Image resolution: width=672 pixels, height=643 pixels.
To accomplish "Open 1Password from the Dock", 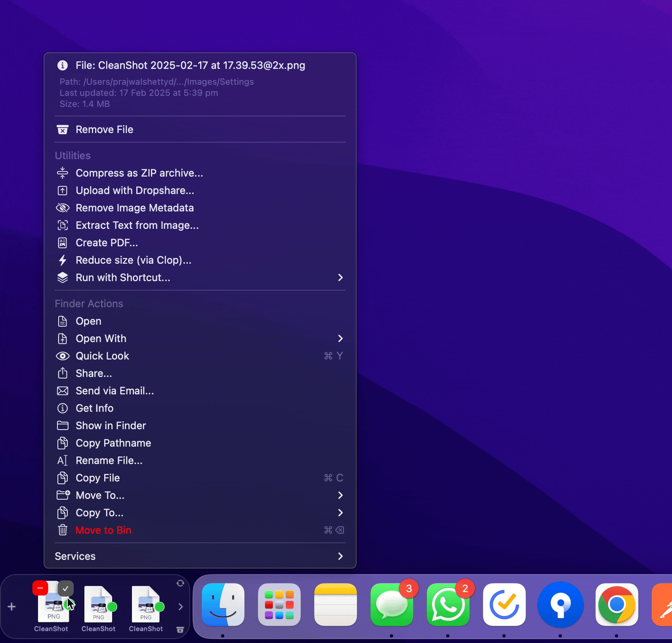I will [561, 605].
